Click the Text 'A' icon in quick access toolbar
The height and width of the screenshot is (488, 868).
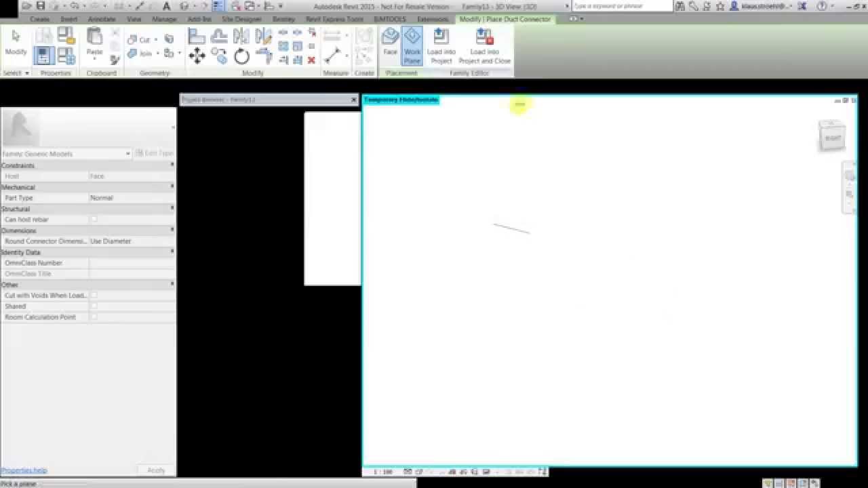(x=168, y=6)
